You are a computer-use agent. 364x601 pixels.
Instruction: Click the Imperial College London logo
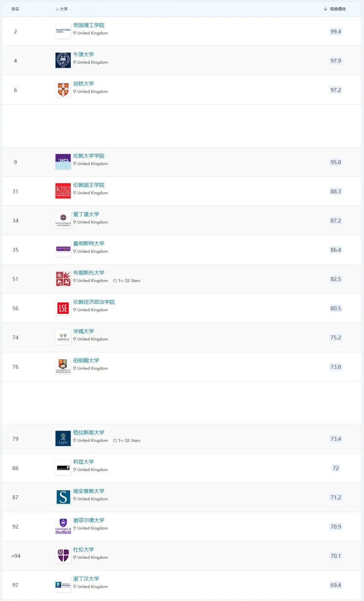click(63, 31)
